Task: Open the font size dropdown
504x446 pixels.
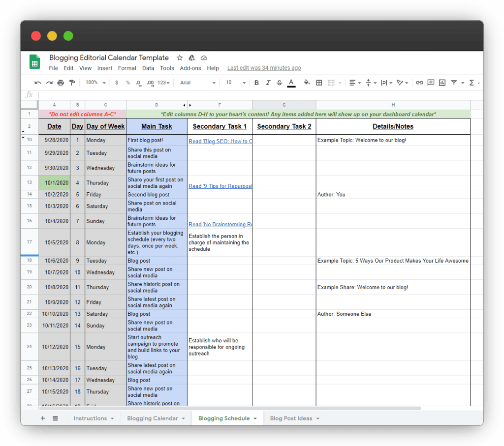Action: pyautogui.click(x=236, y=83)
